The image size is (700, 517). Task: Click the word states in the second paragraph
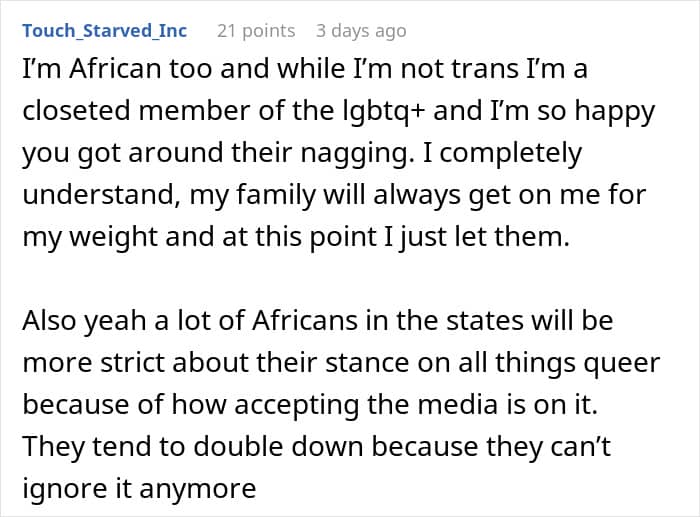pyautogui.click(x=484, y=321)
